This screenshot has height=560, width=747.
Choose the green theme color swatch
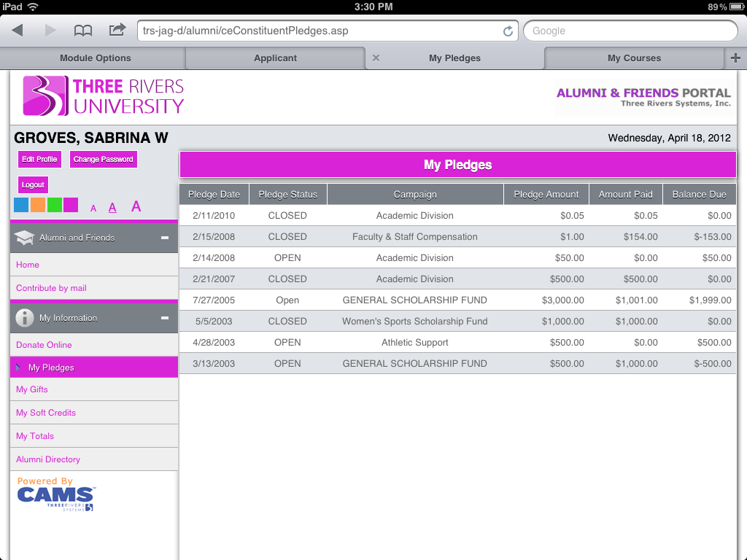[x=55, y=205]
